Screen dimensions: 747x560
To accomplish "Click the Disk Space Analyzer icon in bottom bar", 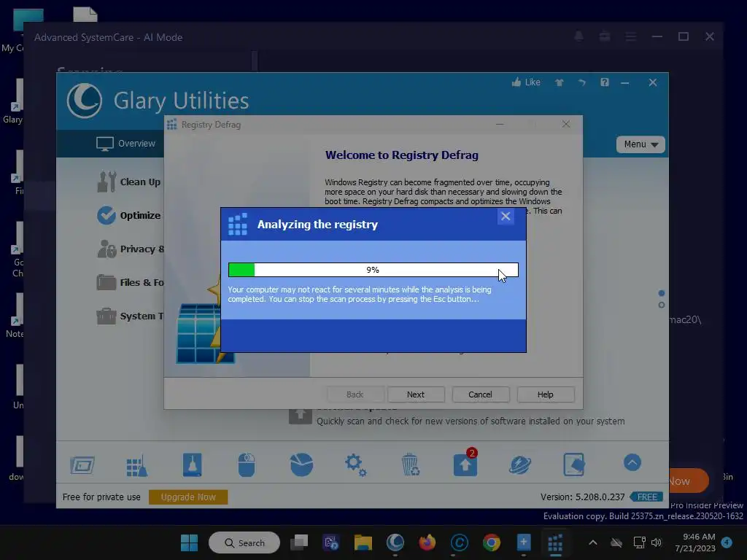I will point(82,464).
